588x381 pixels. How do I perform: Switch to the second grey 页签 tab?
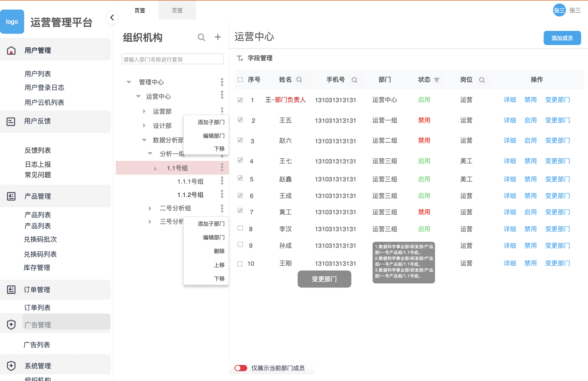[x=177, y=10]
